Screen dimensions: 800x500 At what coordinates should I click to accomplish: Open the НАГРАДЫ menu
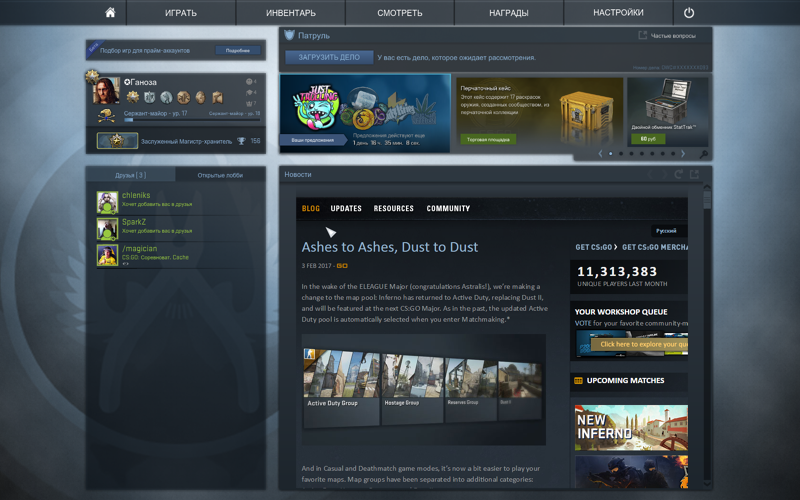point(509,13)
